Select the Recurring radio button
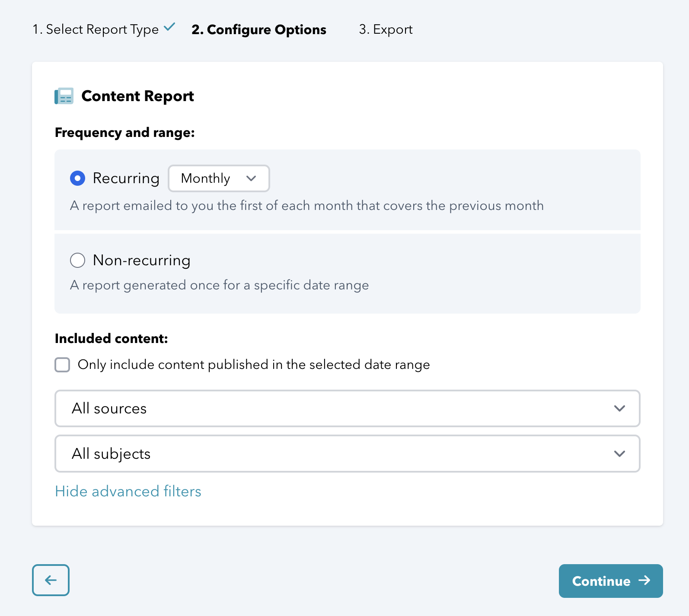This screenshot has width=689, height=616. click(78, 178)
